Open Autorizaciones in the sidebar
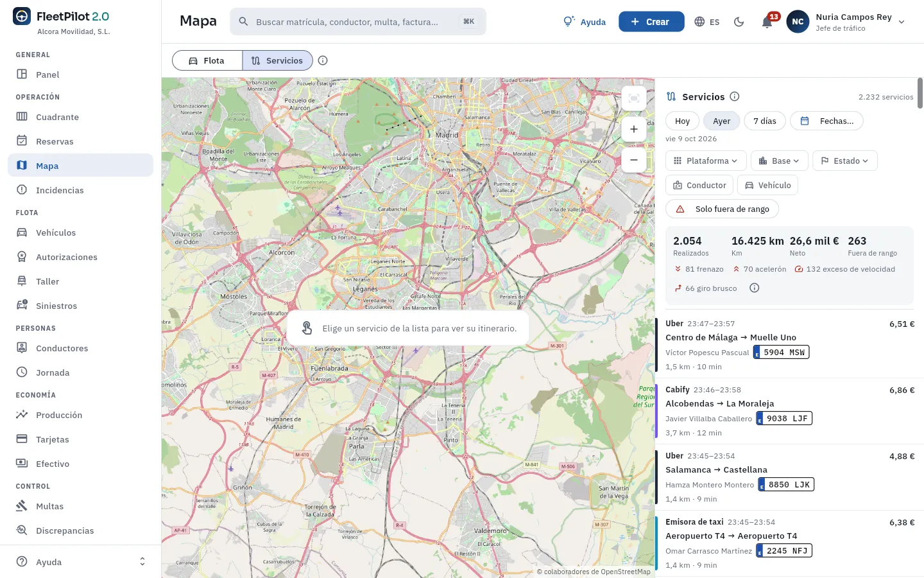924x578 pixels. click(81, 257)
